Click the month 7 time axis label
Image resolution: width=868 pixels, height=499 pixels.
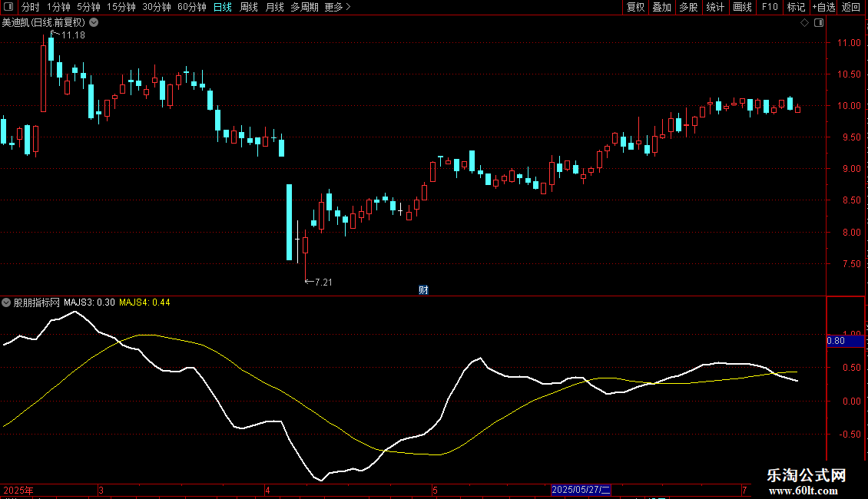coord(744,490)
